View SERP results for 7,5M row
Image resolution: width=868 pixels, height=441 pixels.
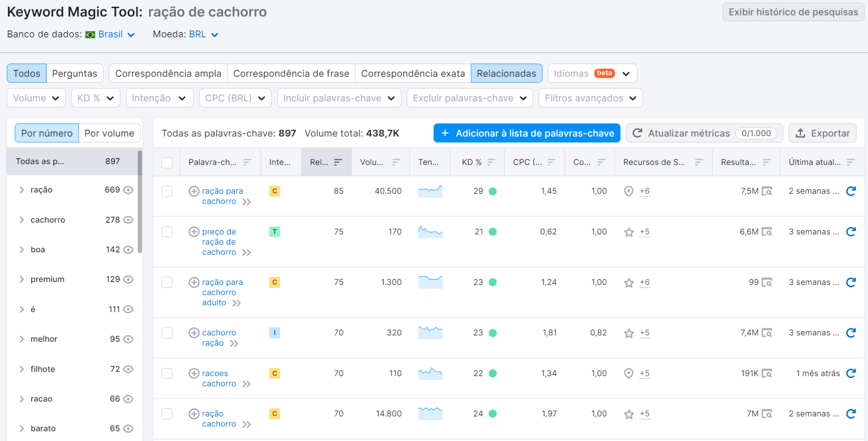[767, 191]
